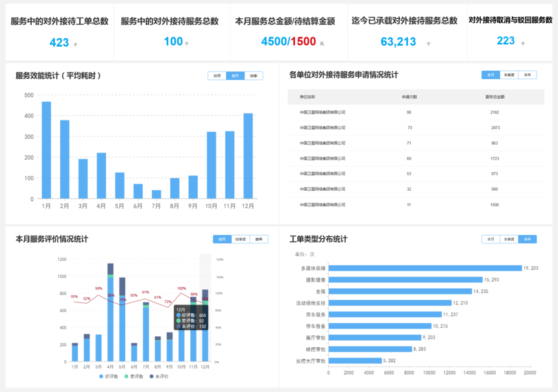558x392 pixels.
Task: Click the 423 work order total number
Action: tap(59, 43)
